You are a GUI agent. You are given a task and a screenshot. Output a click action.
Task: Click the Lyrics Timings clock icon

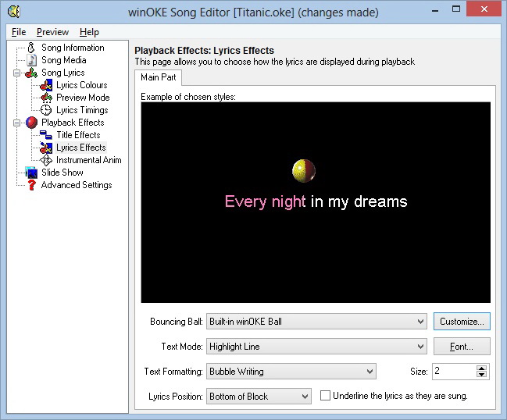pyautogui.click(x=46, y=110)
